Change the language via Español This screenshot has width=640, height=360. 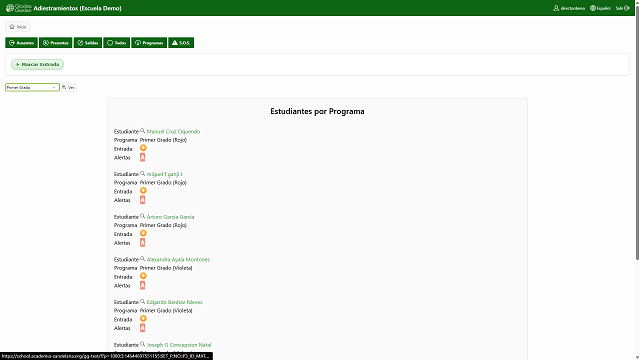[600, 8]
